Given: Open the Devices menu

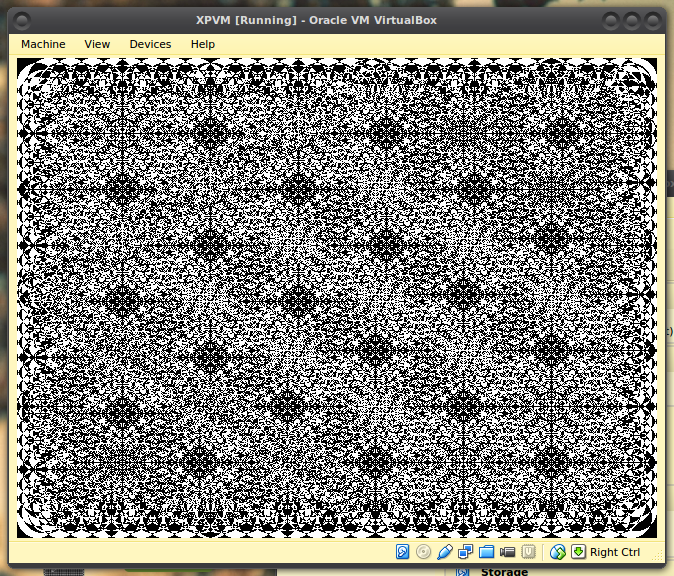Looking at the screenshot, I should [x=150, y=44].
